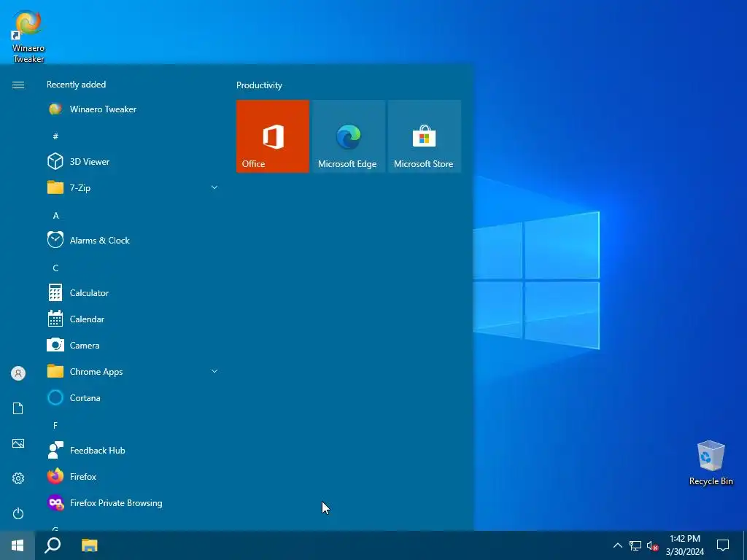This screenshot has width=747, height=560.
Task: Open the user account icon in Start sidebar
Action: pyautogui.click(x=18, y=373)
